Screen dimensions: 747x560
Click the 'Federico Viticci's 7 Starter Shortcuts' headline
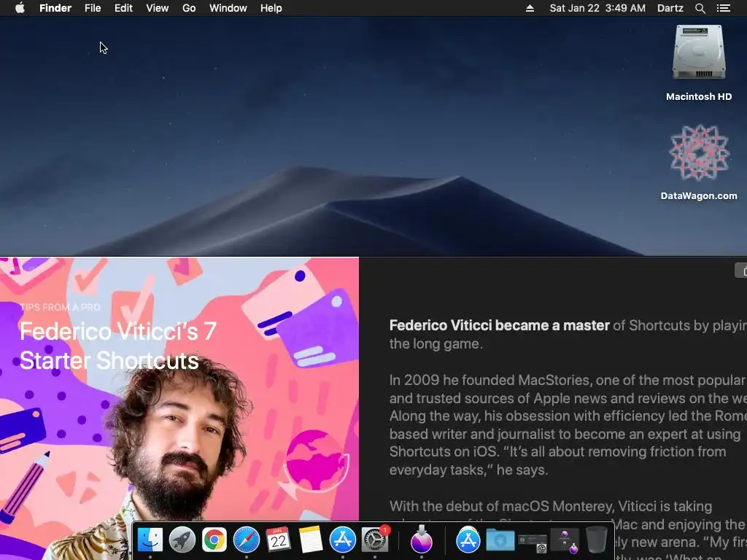118,346
